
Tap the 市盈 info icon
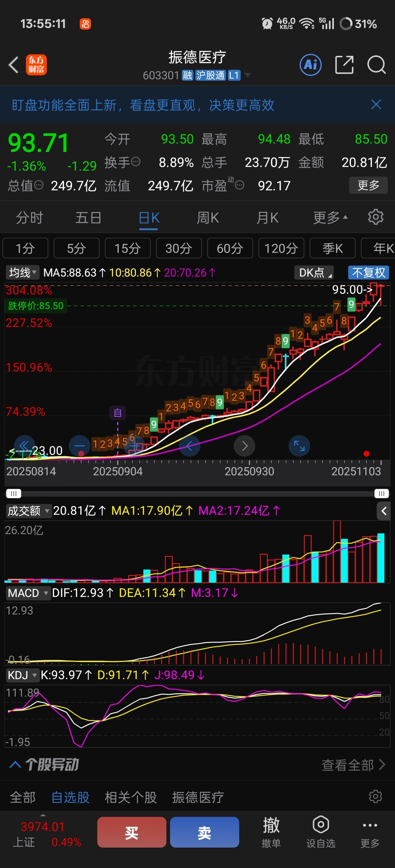tap(240, 185)
